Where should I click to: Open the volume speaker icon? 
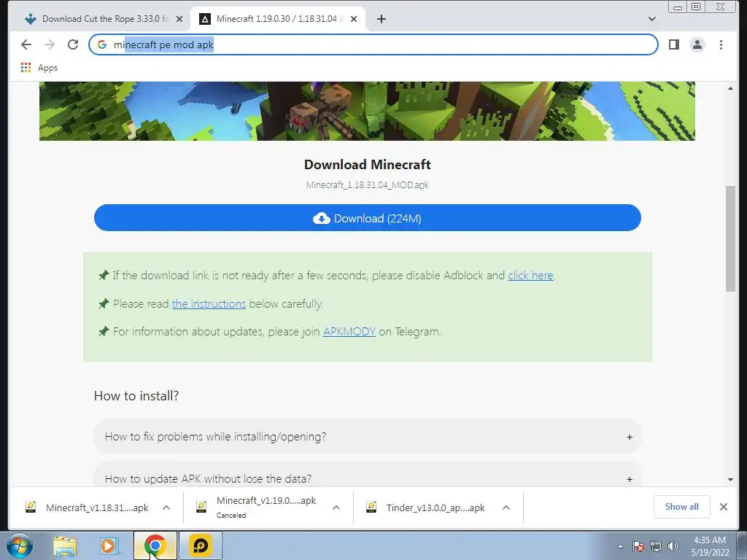(673, 546)
